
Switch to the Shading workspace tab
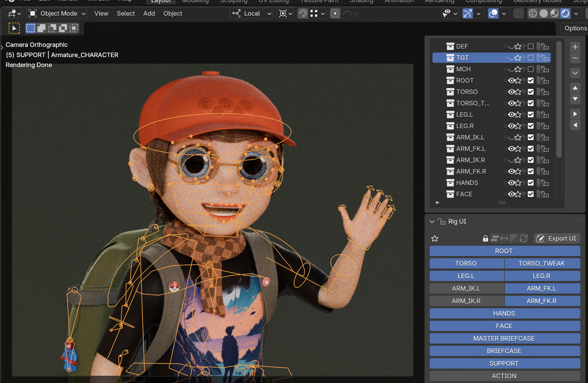click(x=361, y=2)
